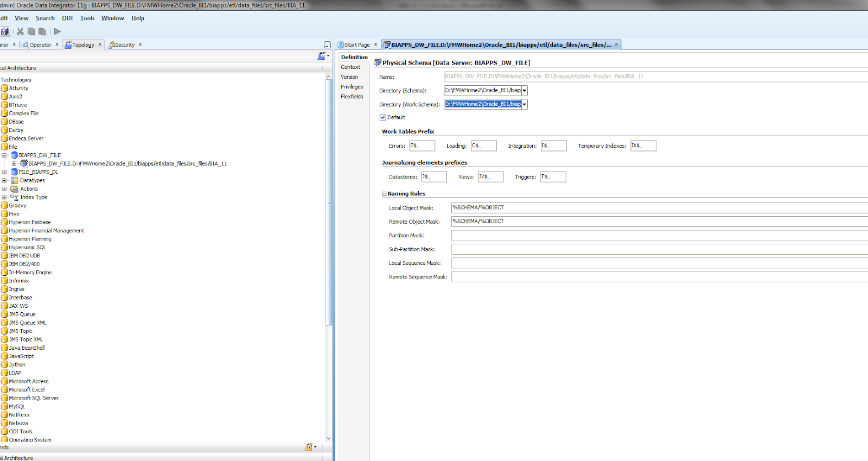Click into the Local Object Mask field

tap(660, 207)
